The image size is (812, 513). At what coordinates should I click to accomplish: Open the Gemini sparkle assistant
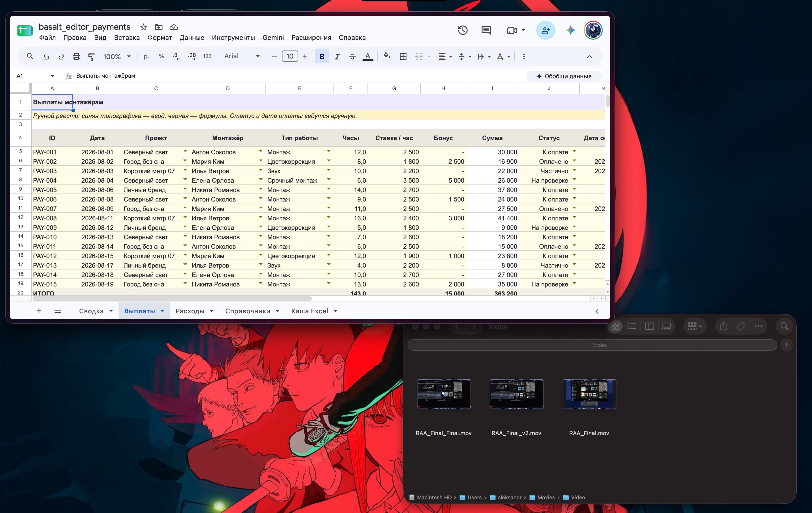pos(571,30)
